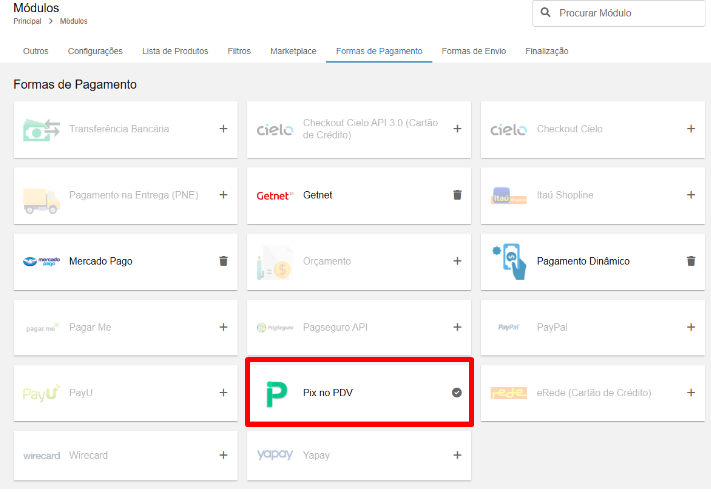
Task: Click the Wirecard module name
Action: (88, 455)
